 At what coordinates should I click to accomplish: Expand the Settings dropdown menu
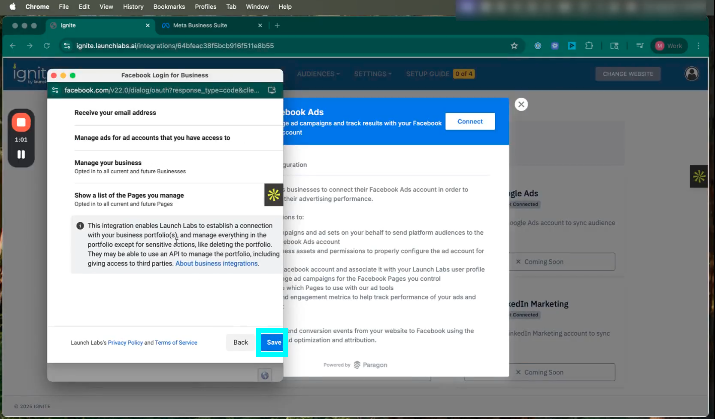(x=373, y=74)
